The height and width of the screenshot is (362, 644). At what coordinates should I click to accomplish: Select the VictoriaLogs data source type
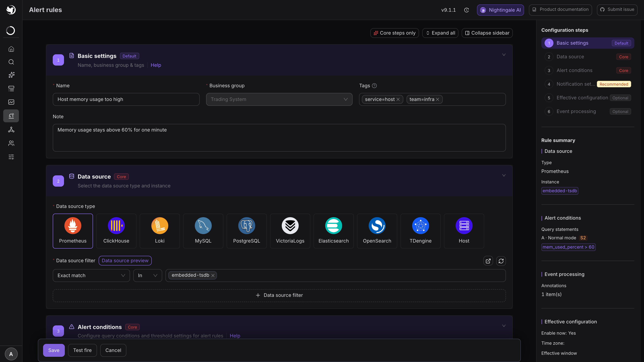[x=290, y=231]
